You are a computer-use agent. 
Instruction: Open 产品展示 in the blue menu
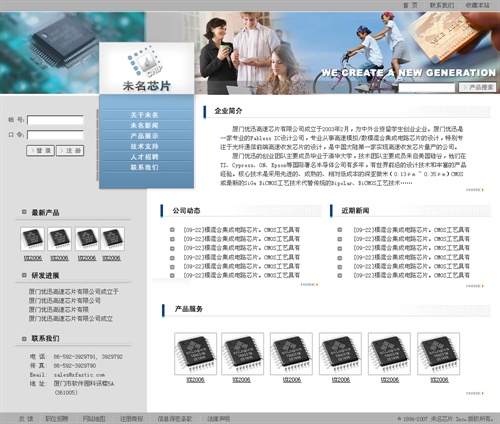pos(144,136)
